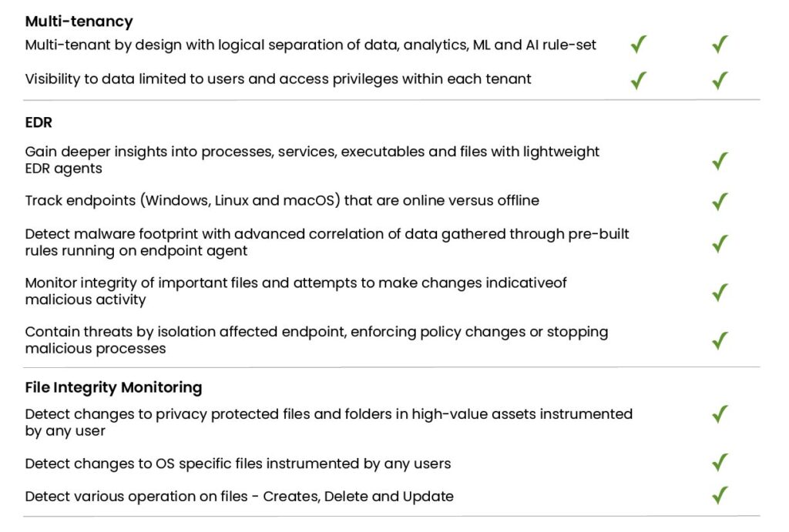This screenshot has height=532, width=789.
Task: Click text about tracking Windows, Linux and macOS endpoints
Action: pyautogui.click(x=282, y=201)
